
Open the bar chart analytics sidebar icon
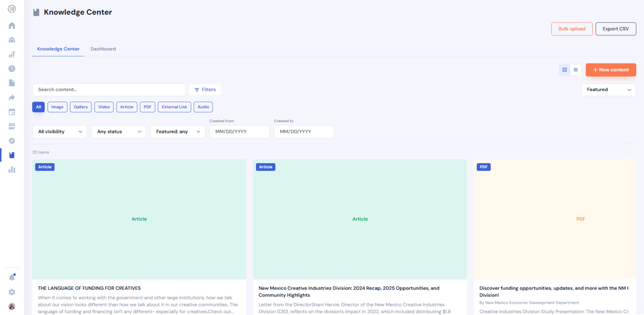point(12,170)
